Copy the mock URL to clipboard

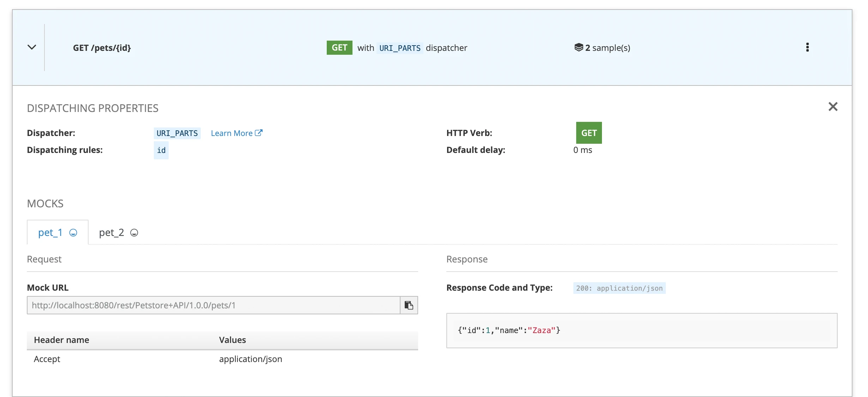(409, 305)
